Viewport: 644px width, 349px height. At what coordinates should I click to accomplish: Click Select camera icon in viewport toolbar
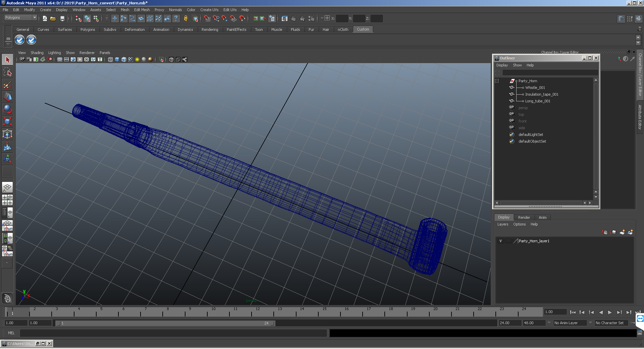pyautogui.click(x=22, y=59)
